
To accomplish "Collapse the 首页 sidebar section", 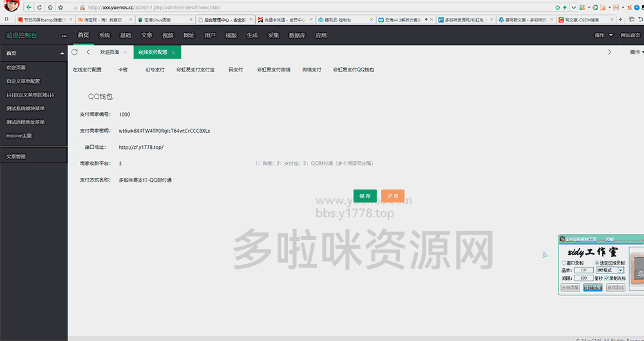I will tap(33, 53).
